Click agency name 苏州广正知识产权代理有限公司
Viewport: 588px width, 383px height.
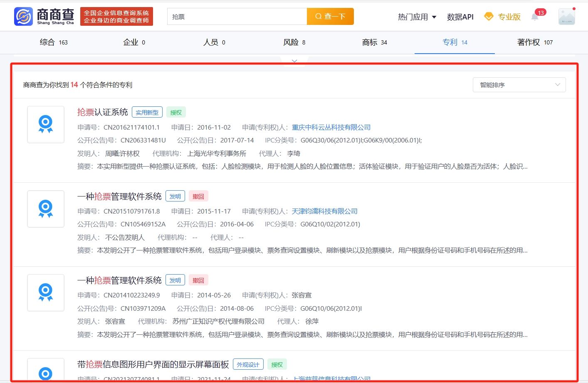click(x=218, y=321)
